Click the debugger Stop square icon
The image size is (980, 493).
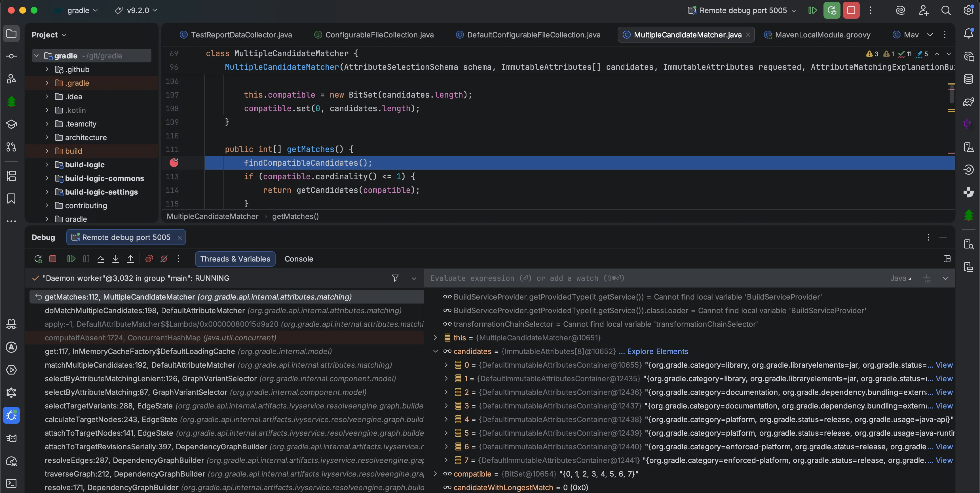click(x=53, y=259)
